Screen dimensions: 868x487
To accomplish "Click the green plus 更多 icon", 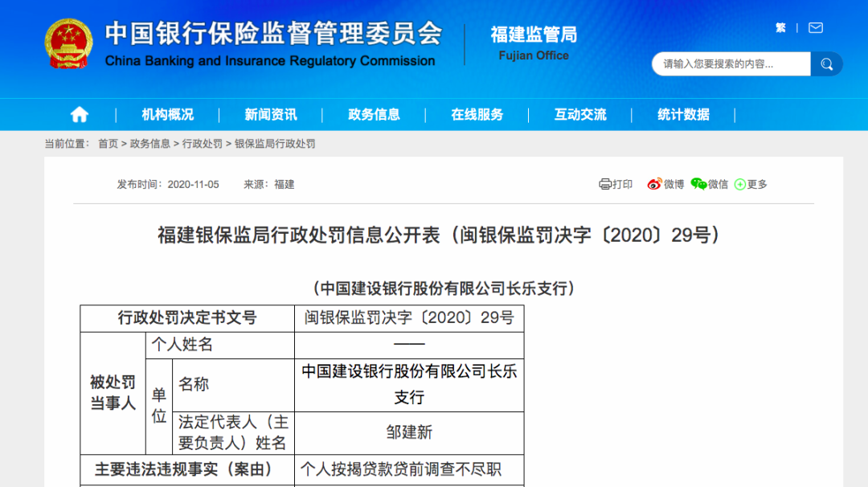I will click(739, 184).
